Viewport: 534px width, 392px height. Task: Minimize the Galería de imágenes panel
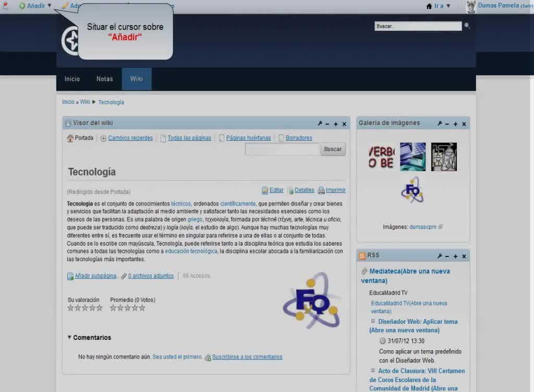(447, 124)
